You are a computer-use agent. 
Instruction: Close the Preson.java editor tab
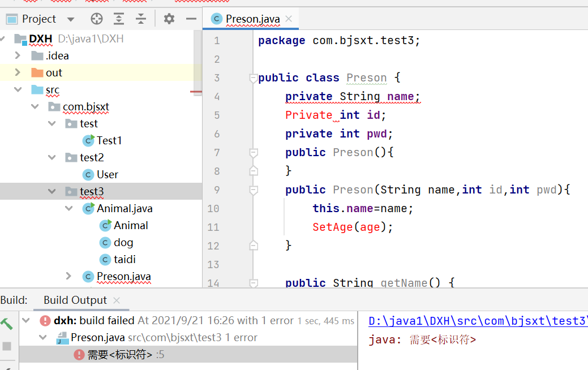click(x=289, y=19)
